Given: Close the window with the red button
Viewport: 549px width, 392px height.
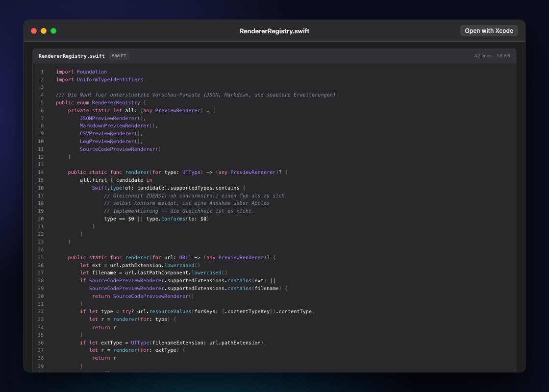Looking at the screenshot, I should (34, 31).
